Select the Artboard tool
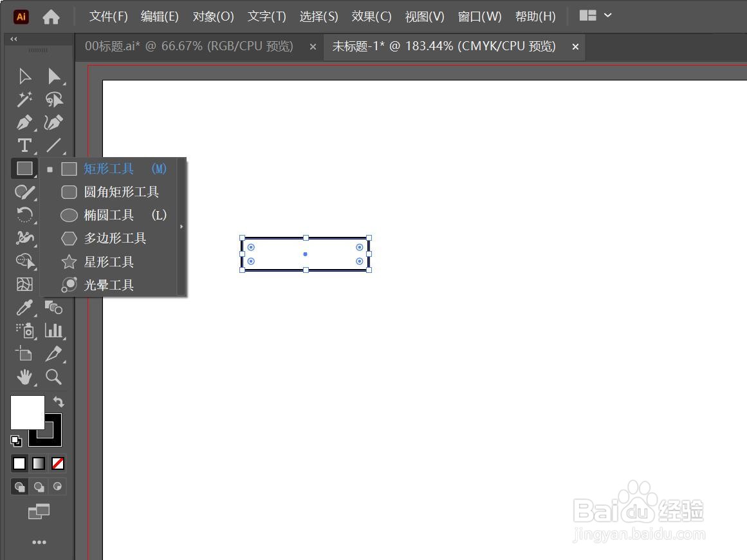747x560 pixels. [x=24, y=353]
